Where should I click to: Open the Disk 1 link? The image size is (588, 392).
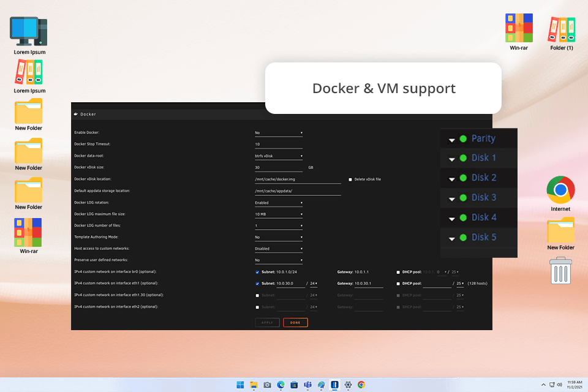[x=484, y=158]
